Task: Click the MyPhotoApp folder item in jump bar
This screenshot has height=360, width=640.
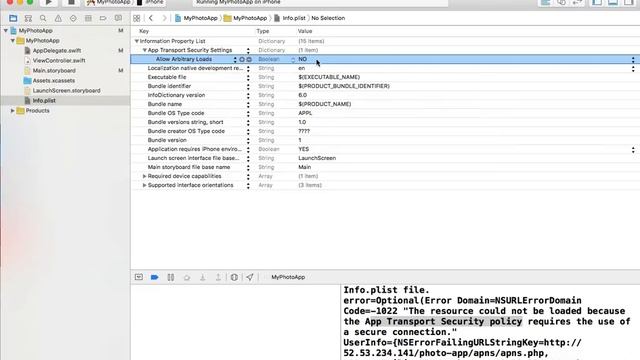Action: click(x=245, y=18)
